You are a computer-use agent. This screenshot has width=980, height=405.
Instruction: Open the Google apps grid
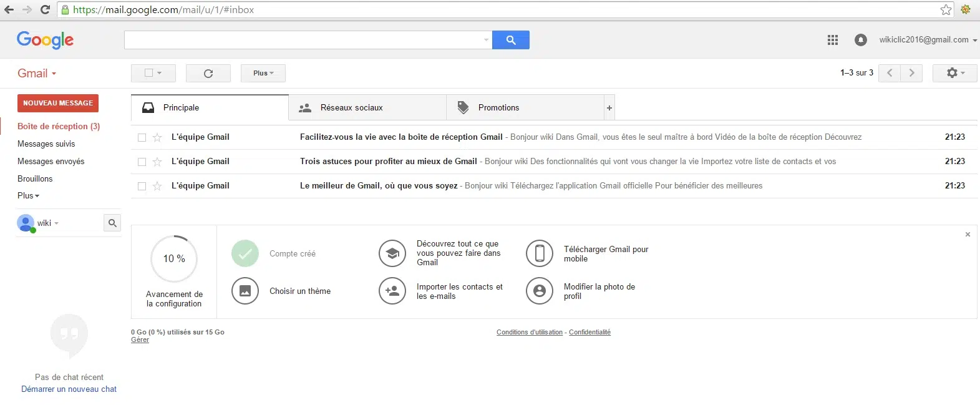(x=833, y=40)
